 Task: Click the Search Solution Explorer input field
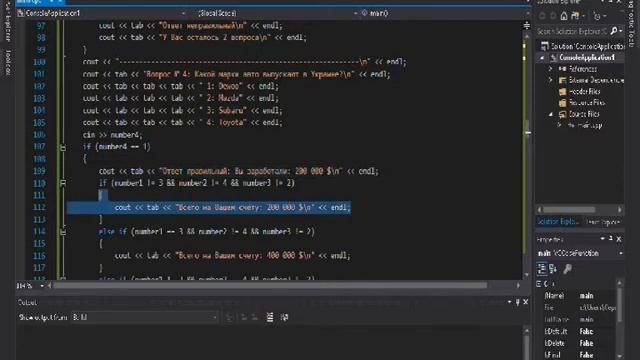click(x=572, y=31)
